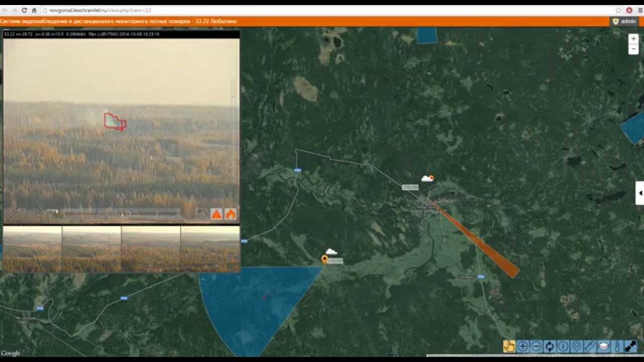Open the first camera thumbnail
Screen dimensions: 644x362
coord(32,249)
